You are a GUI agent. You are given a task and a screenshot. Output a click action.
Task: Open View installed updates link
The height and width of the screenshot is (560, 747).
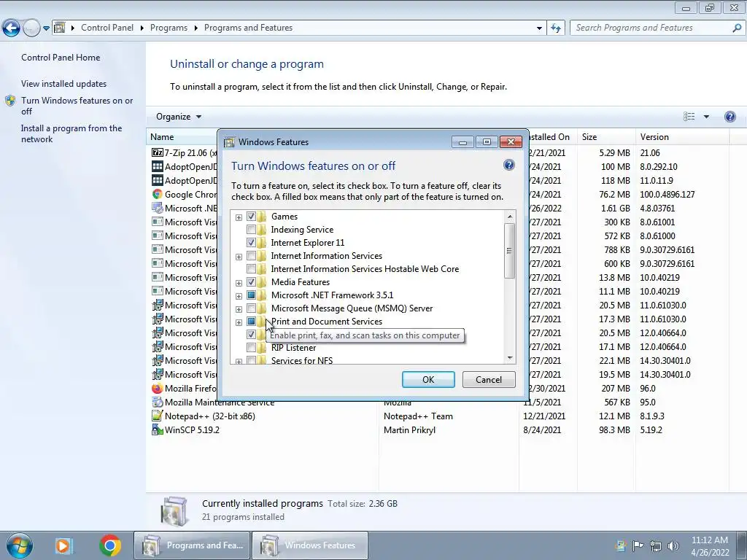tap(64, 84)
